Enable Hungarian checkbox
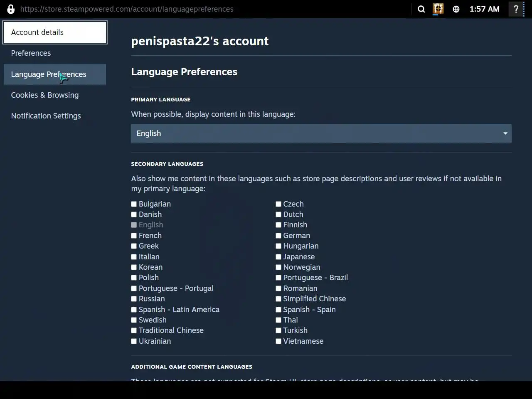 pos(278,246)
